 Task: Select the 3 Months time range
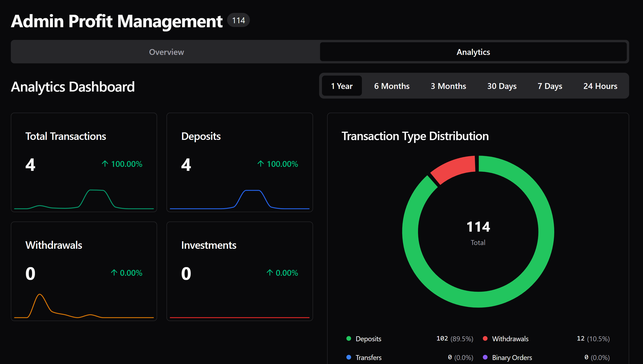click(448, 86)
